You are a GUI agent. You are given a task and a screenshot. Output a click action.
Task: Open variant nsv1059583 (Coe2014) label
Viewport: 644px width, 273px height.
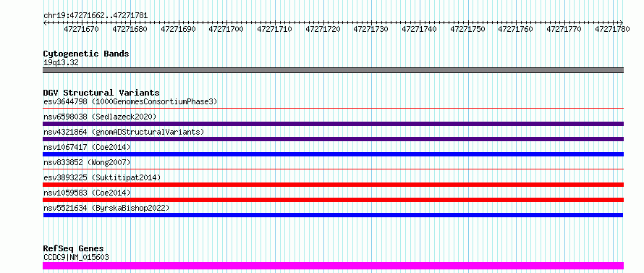(x=87, y=193)
